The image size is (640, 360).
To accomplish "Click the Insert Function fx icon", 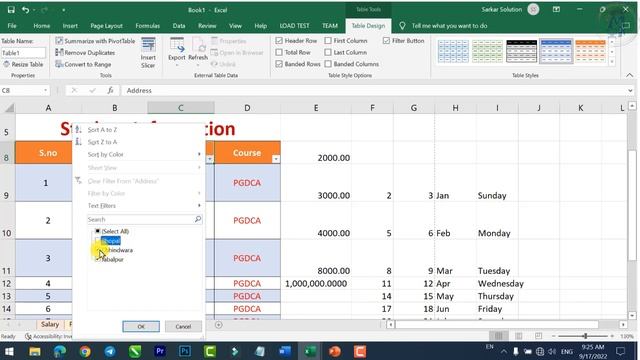I will 110,90.
